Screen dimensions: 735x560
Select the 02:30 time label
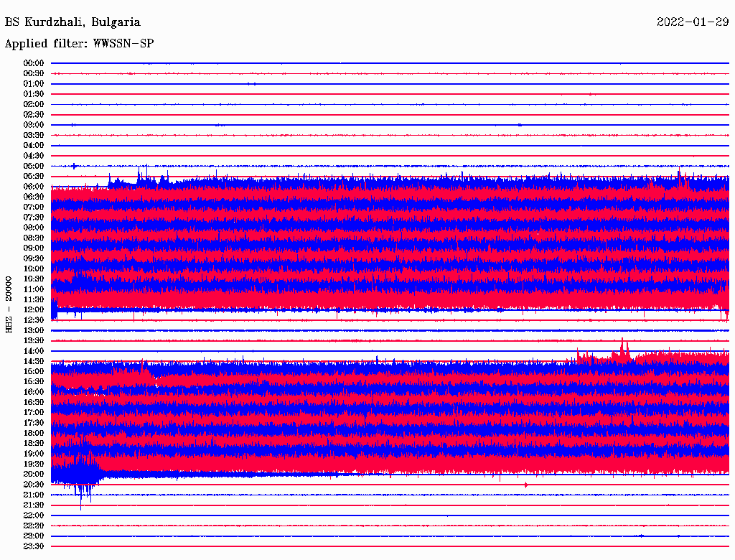[34, 114]
